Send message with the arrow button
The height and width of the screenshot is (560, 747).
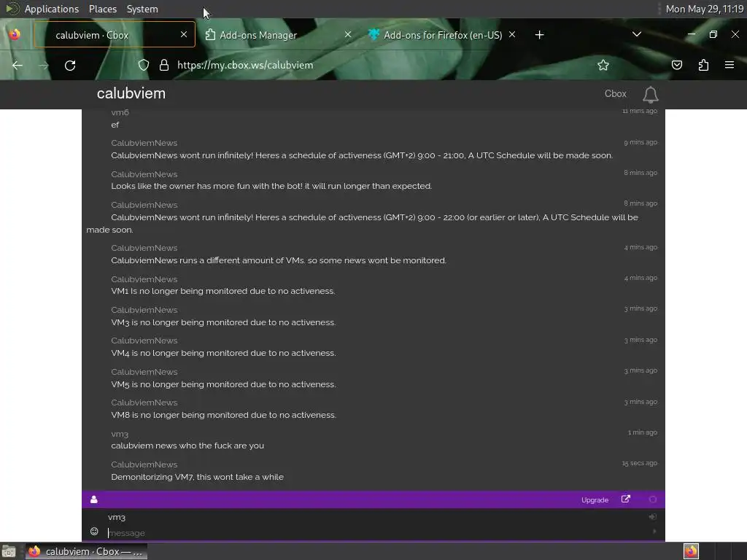click(654, 532)
